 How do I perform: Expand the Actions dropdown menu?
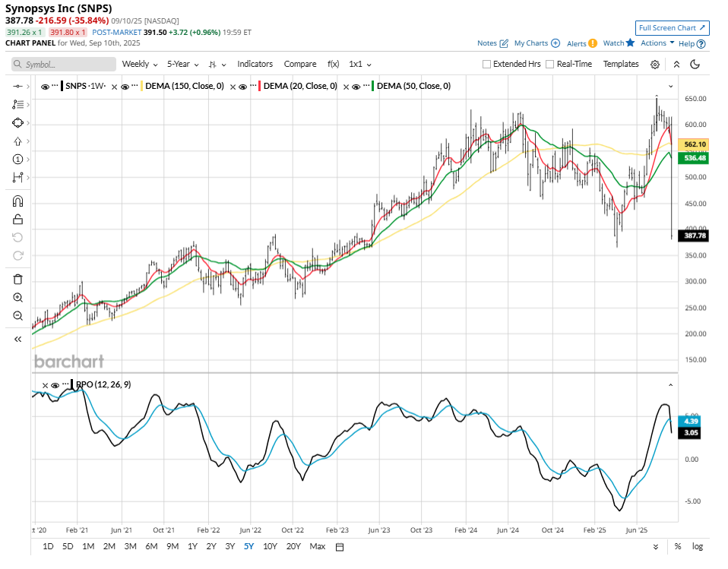point(657,43)
